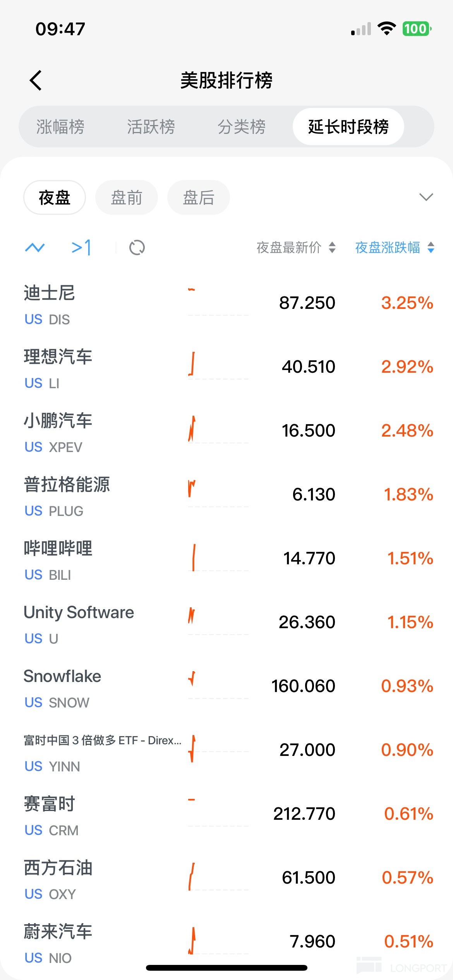Switch to the 涨幅榜 tab
The image size is (453, 980).
point(60,127)
